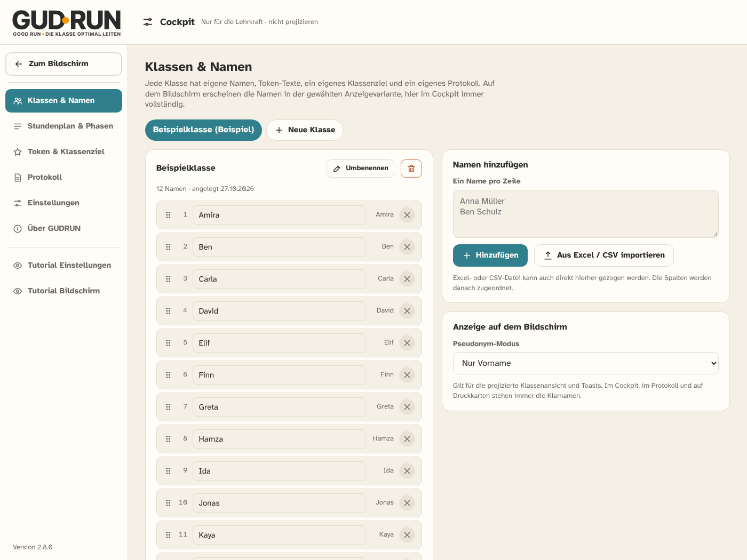Click the Cockpit sliders icon in header
747x560 pixels.
[148, 22]
